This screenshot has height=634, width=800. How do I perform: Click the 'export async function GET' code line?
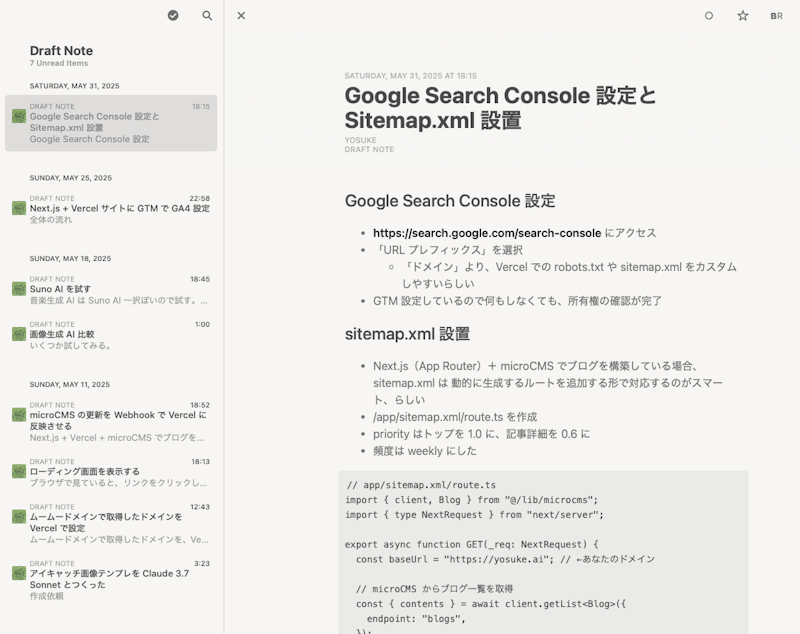(472, 544)
